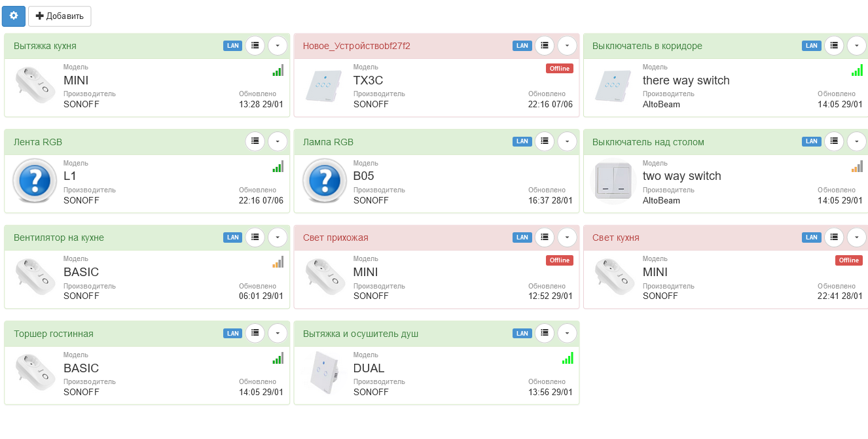Click the Выключатель в коридоре title

647,46
